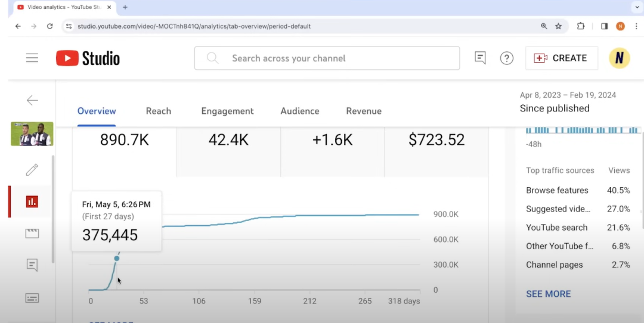This screenshot has width=644, height=323.
Task: Select the Analytics bar chart icon
Action: pos(32,201)
